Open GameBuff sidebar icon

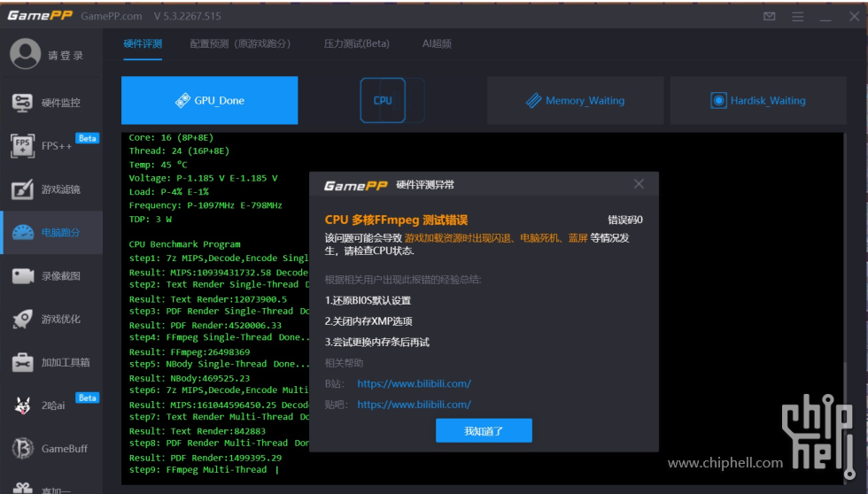pos(23,449)
